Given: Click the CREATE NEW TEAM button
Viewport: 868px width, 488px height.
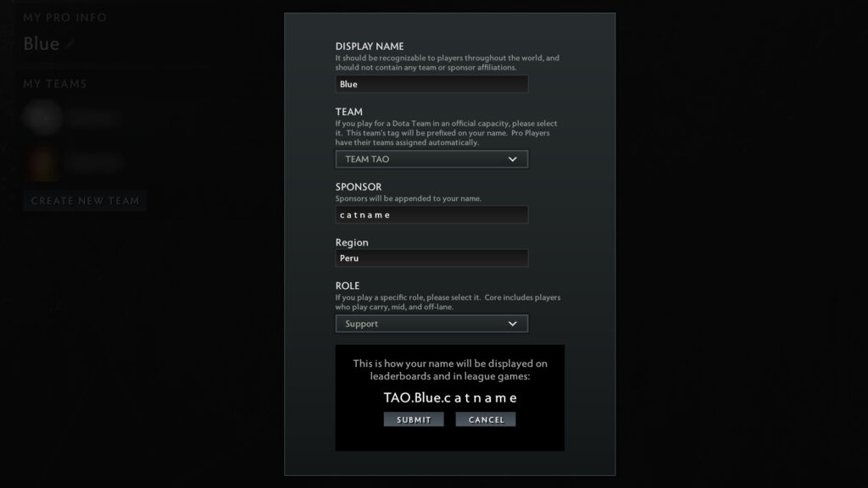Looking at the screenshot, I should click(85, 201).
